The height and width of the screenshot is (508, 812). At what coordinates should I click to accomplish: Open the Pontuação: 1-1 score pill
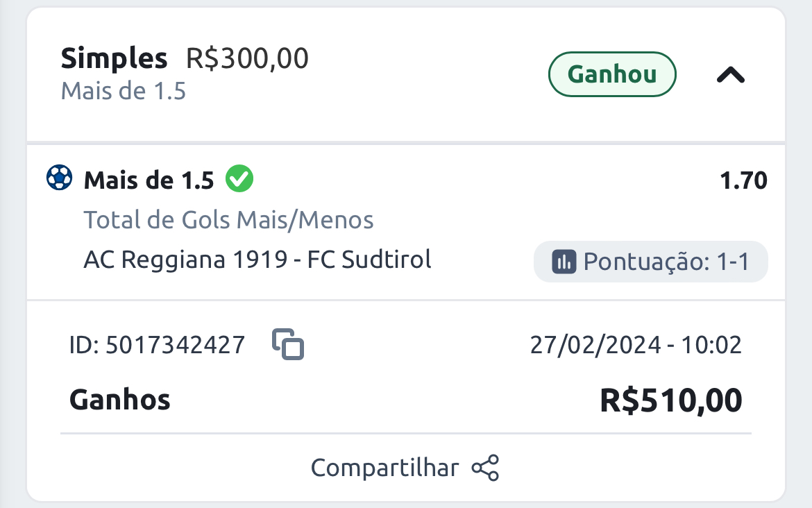click(651, 262)
